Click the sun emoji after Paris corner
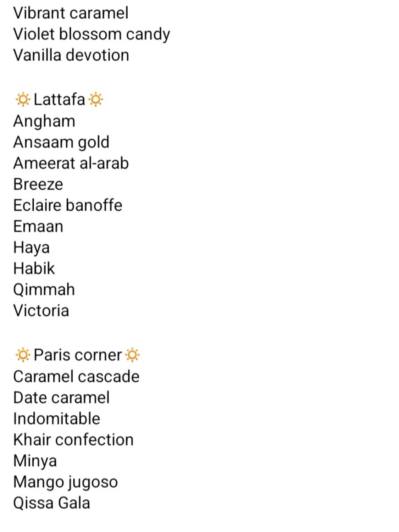The image size is (399, 532). click(132, 355)
